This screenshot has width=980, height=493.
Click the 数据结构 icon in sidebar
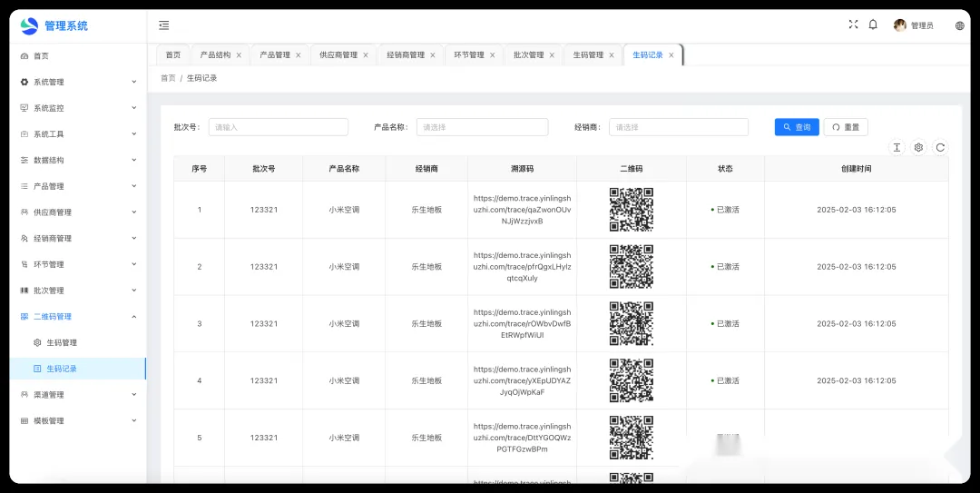24,160
